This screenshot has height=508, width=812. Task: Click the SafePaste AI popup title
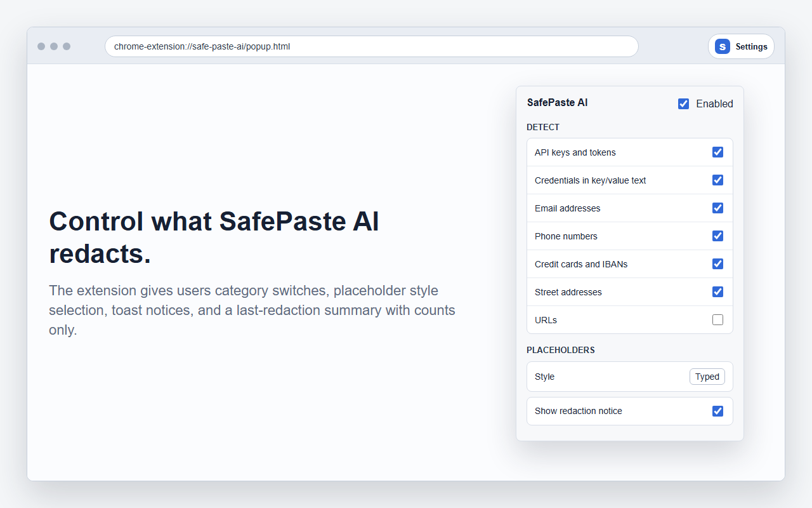[x=557, y=102]
